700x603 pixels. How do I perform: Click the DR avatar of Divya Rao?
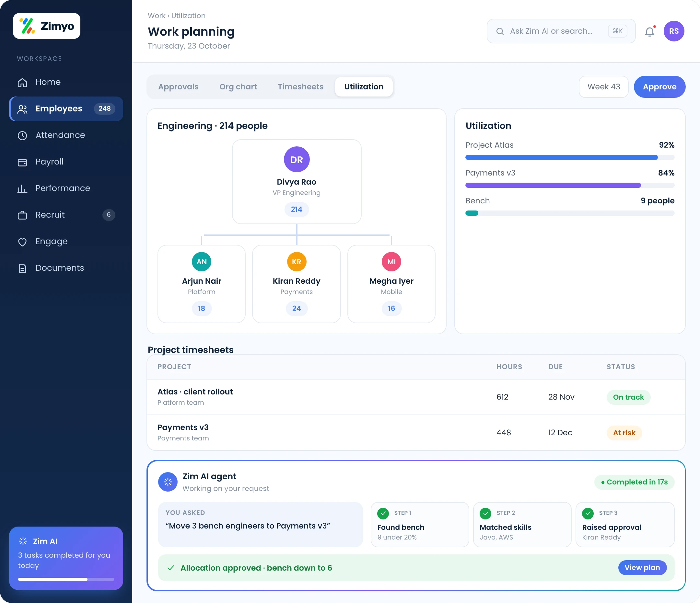coord(297,160)
